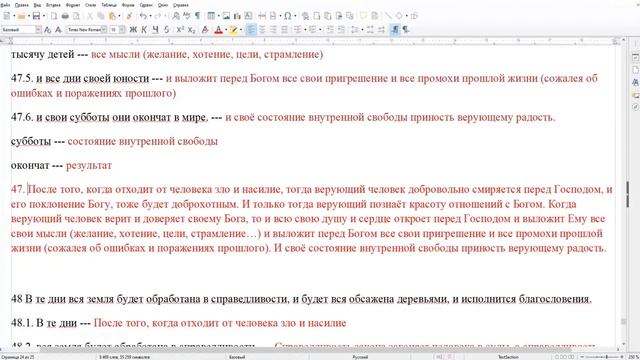Open the Справка menu
The height and width of the screenshot is (360, 640).
click(181, 5)
